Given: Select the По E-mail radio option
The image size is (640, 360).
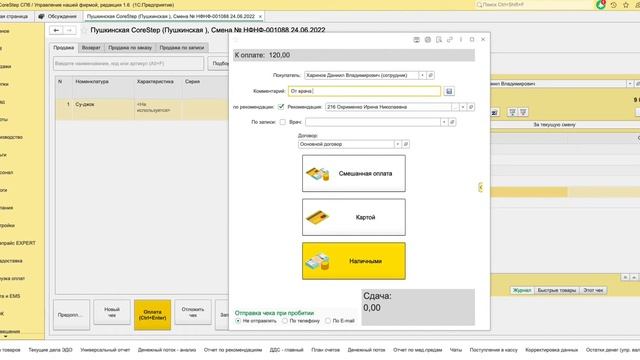Looking at the screenshot, I should 328,321.
